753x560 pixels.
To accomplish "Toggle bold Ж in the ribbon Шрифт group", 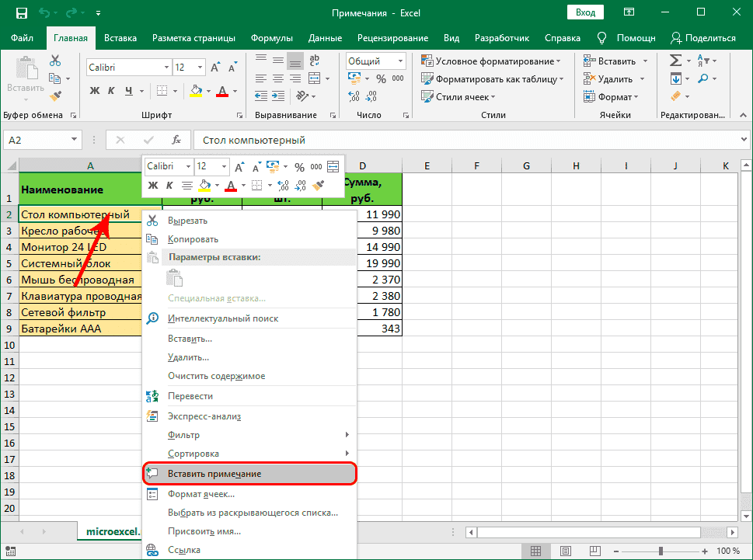I will (95, 91).
